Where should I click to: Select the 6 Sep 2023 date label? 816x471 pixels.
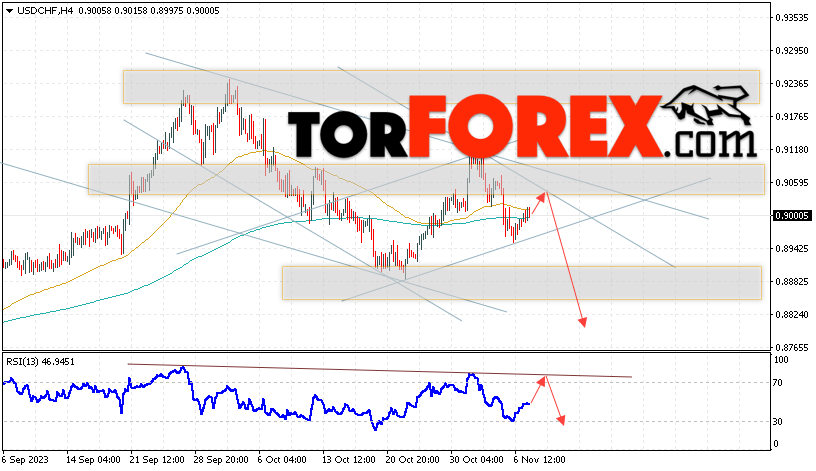[x=26, y=460]
